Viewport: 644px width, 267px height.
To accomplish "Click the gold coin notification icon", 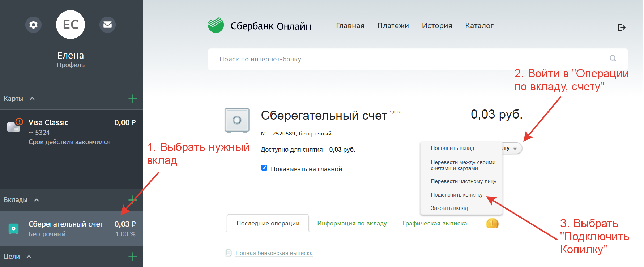I will click(x=492, y=224).
